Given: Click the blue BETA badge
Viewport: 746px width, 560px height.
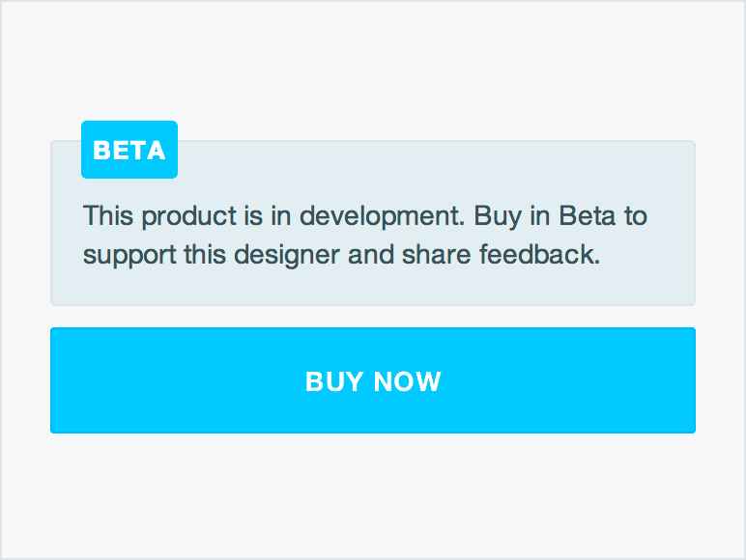Looking at the screenshot, I should click(129, 150).
